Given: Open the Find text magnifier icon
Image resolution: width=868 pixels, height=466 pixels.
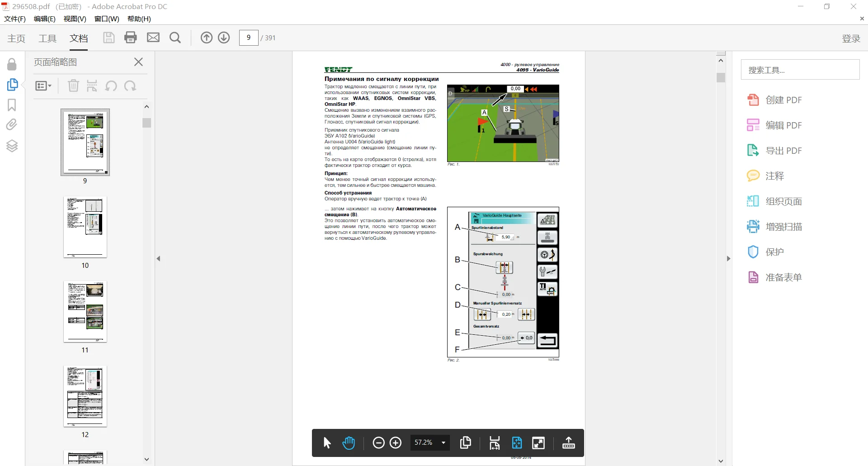Looking at the screenshot, I should [175, 38].
